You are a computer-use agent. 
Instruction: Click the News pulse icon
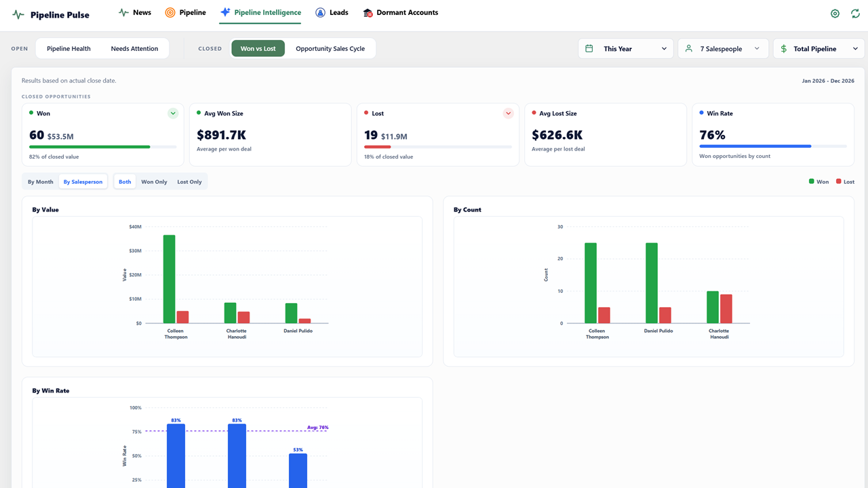pos(123,12)
